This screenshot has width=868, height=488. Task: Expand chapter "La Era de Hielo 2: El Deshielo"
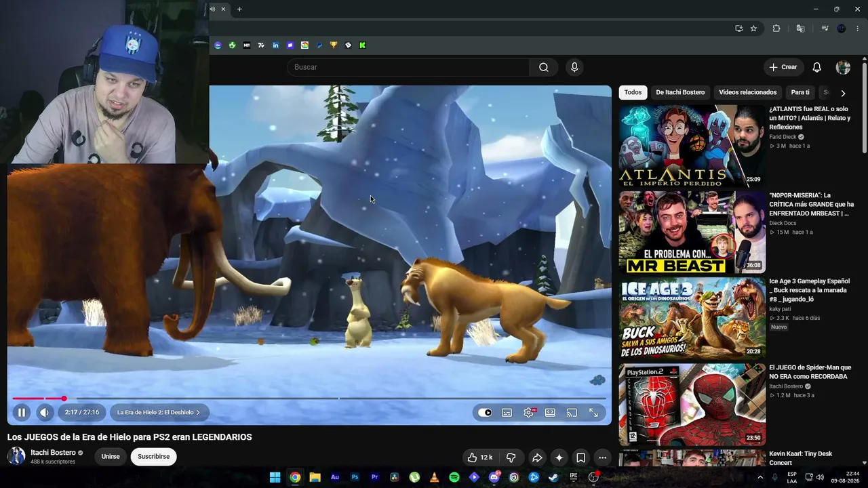[159, 412]
